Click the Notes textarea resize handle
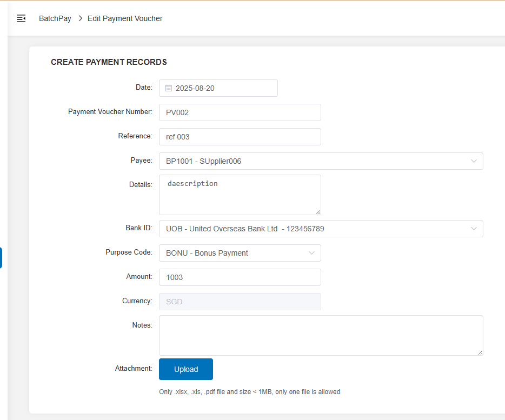The height and width of the screenshot is (420, 505). (480, 352)
